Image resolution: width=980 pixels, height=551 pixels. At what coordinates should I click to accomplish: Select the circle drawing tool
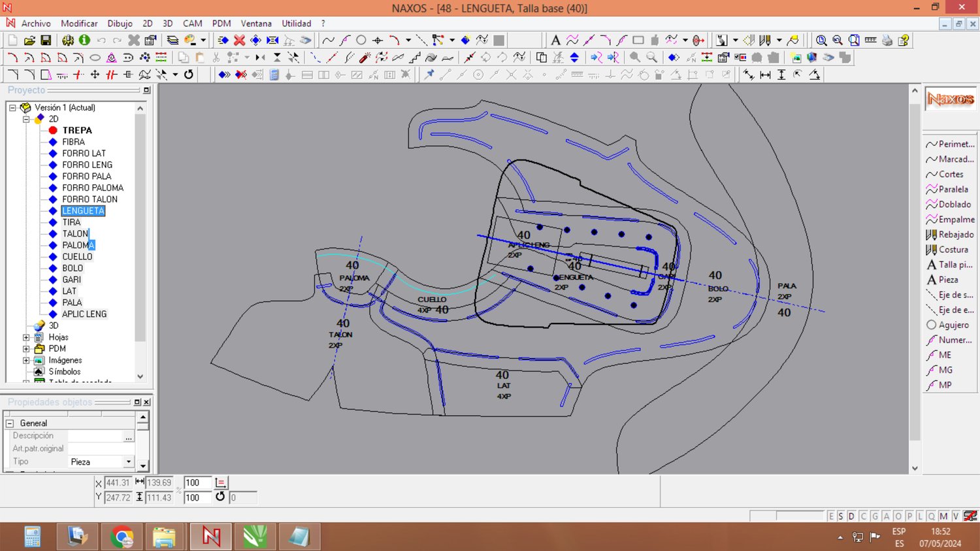click(x=361, y=40)
